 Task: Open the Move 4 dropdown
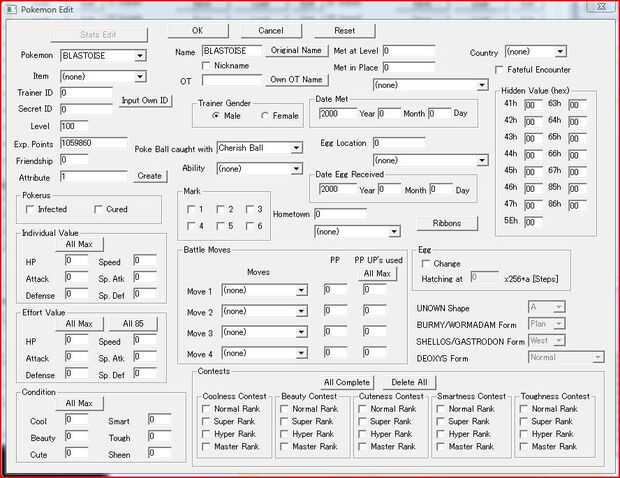[301, 353]
